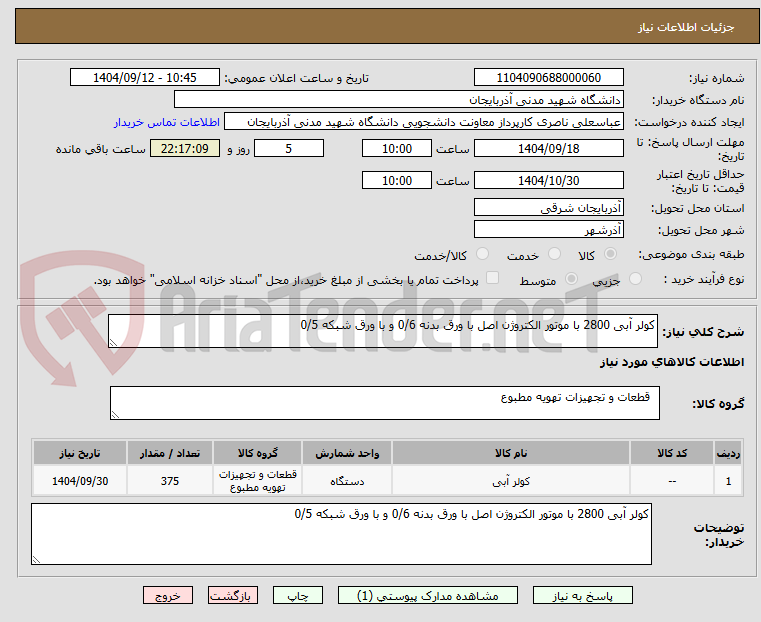Screen dimensions: 761x622
Task: Select the کالا/خدمت radio button
Action: [x=482, y=254]
